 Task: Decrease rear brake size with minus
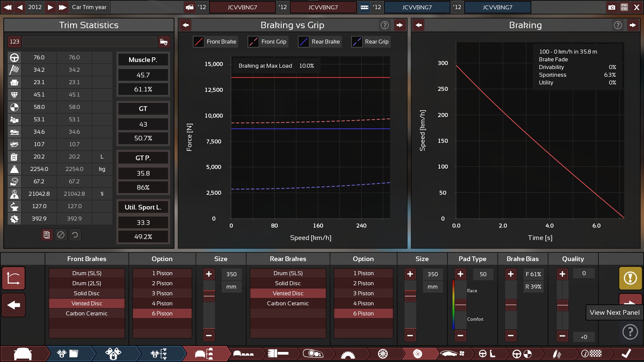coord(410,336)
